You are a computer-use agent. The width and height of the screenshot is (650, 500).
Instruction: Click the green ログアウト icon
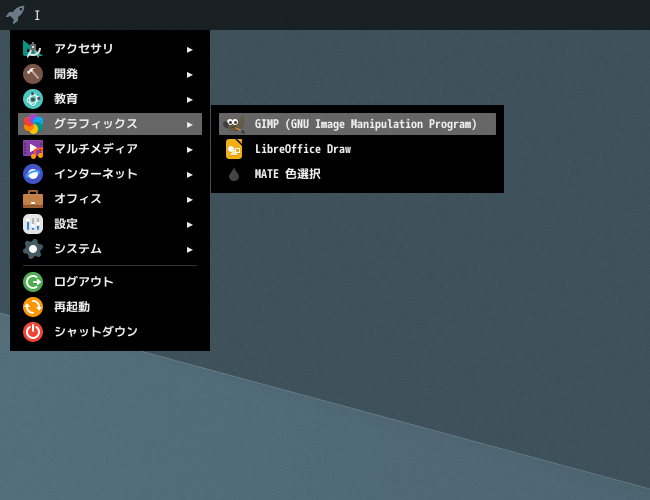tap(33, 282)
